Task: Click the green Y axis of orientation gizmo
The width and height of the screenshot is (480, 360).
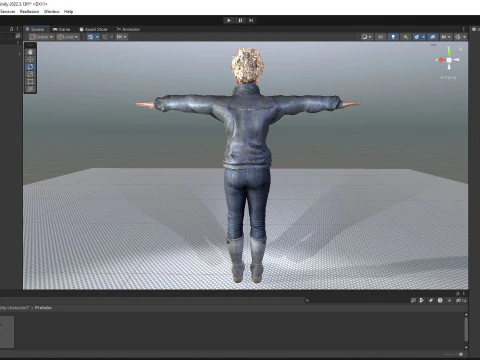Action: [x=449, y=51]
